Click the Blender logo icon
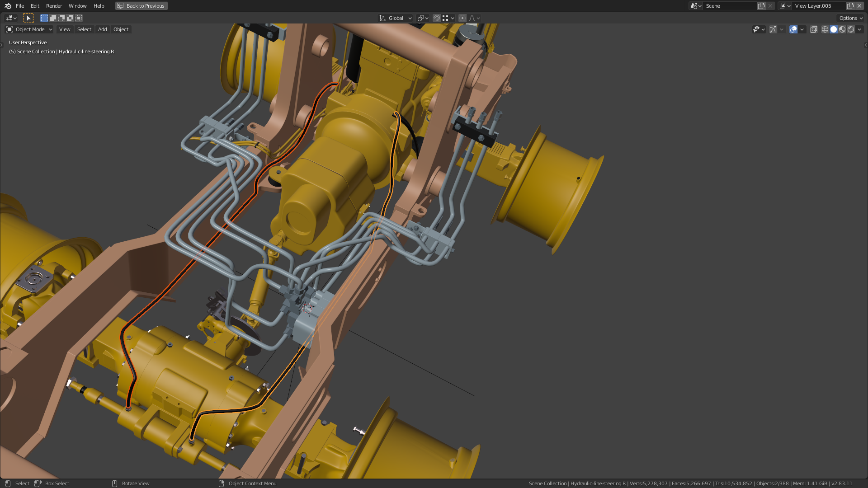Image resolution: width=868 pixels, height=488 pixels. pyautogui.click(x=8, y=6)
